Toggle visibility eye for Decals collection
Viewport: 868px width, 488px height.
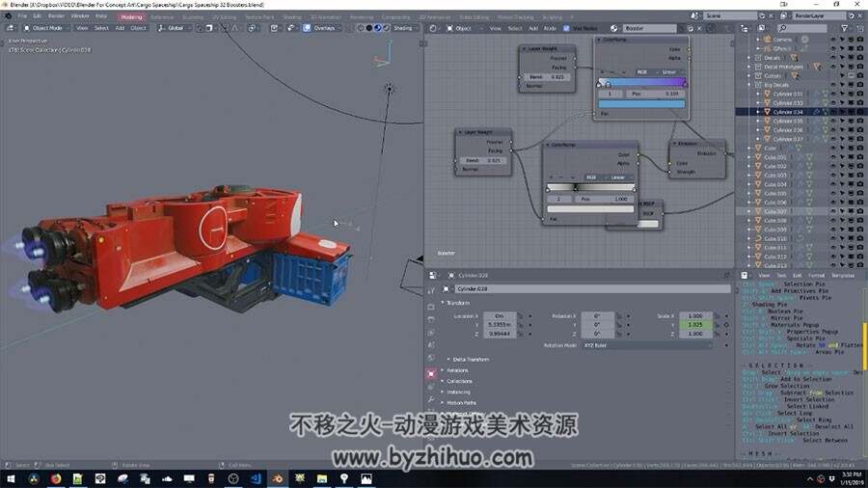[833, 58]
